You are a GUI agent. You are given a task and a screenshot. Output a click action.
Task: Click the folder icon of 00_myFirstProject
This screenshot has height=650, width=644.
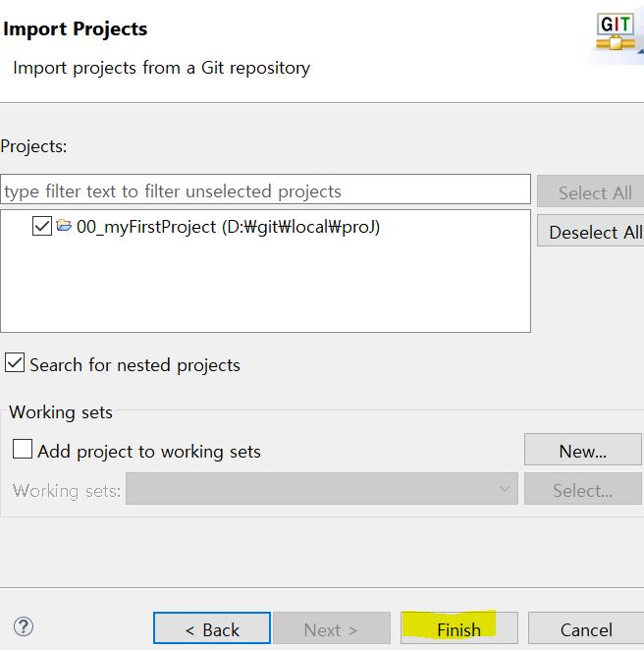pyautogui.click(x=64, y=226)
